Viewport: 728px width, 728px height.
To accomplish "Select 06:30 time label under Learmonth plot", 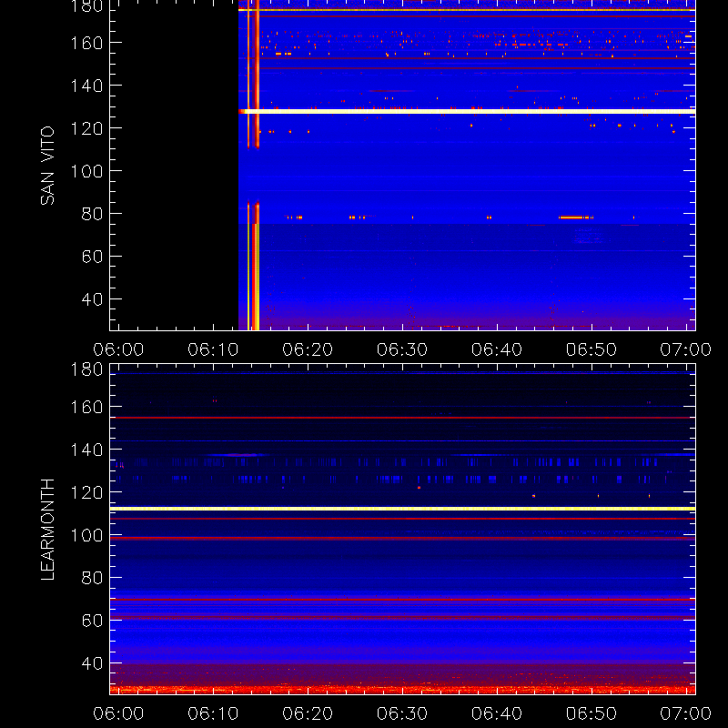I will click(402, 713).
